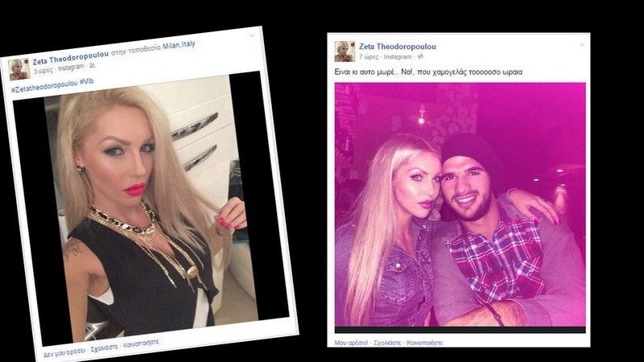Screen dimensions: 644x362
Task: Open the 7 ώρες timestamp link
Action: click(369, 56)
